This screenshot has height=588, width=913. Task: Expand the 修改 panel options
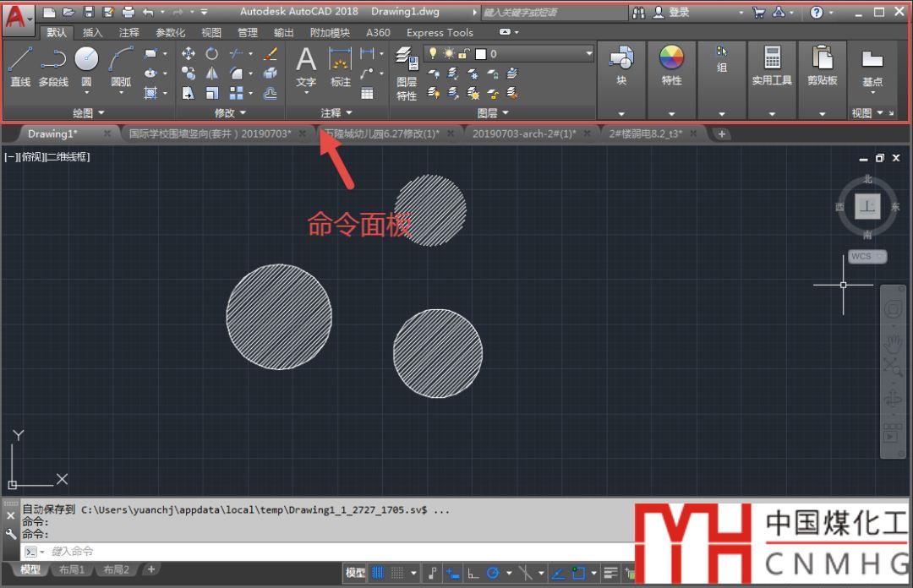click(x=230, y=112)
